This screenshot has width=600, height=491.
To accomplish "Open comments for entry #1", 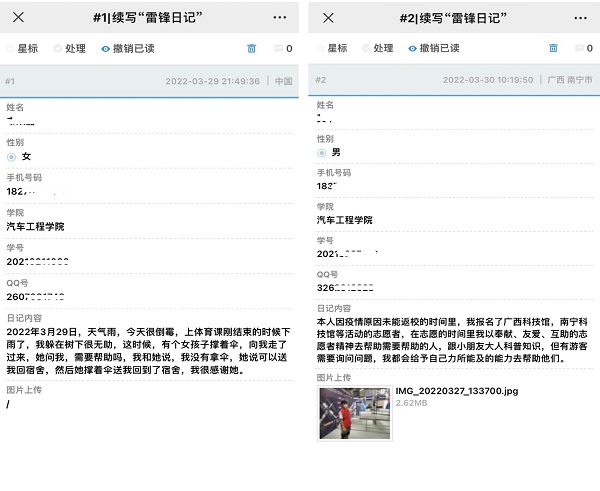I will 282,48.
